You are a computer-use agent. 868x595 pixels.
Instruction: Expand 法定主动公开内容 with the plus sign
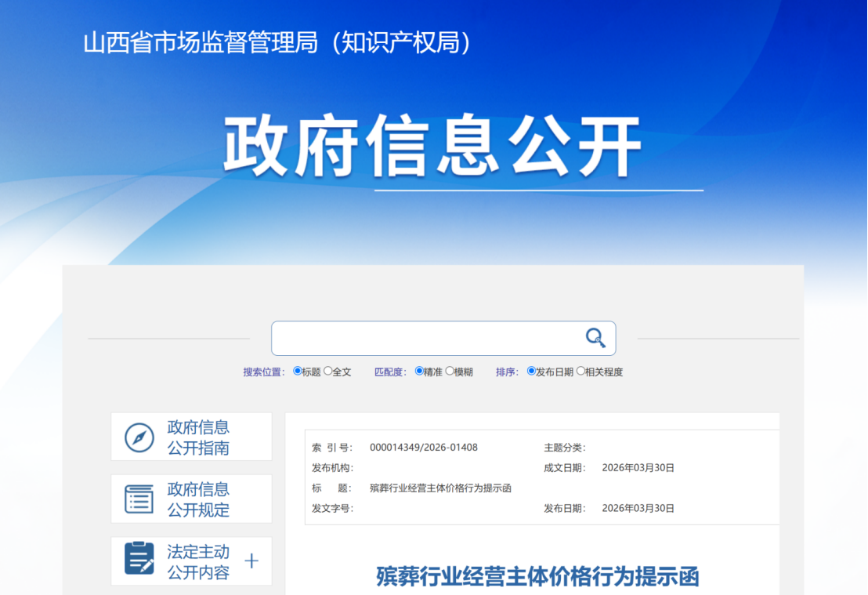coord(251,561)
